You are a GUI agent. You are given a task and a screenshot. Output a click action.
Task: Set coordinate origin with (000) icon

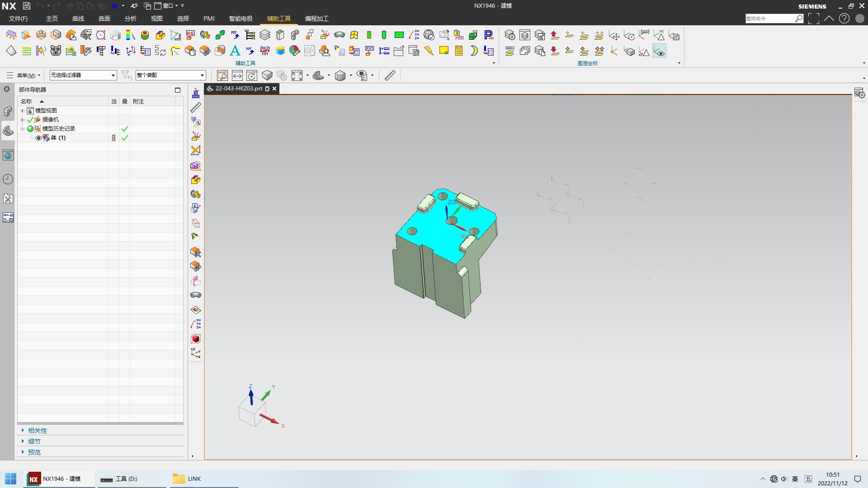(644, 34)
